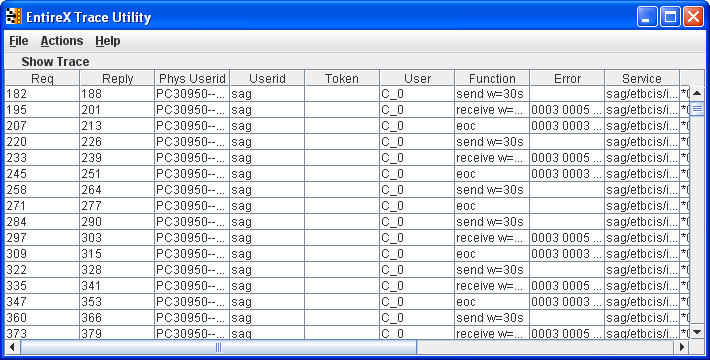Viewport: 710px width, 360px height.
Task: Maximize the EntireX Trace Utility window
Action: (x=670, y=17)
